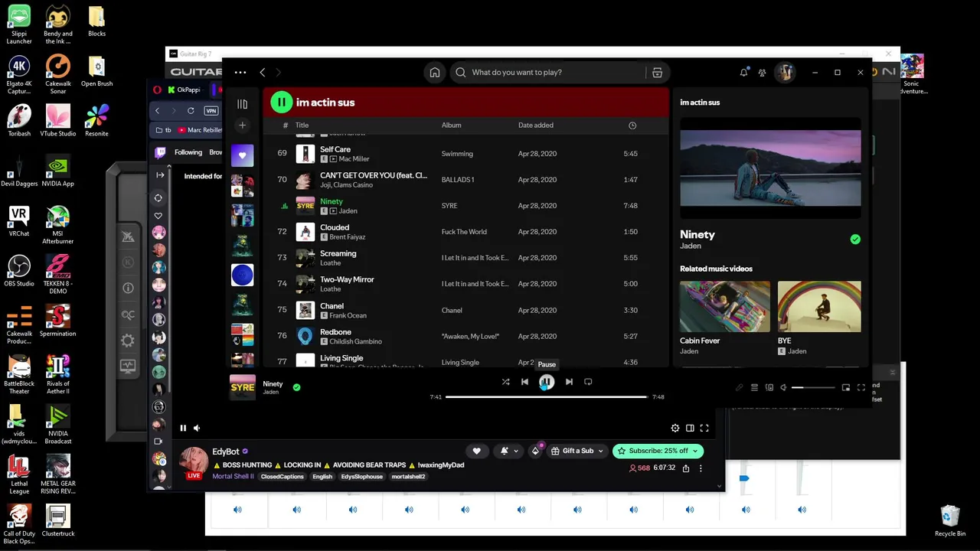This screenshot has width=980, height=551.
Task: Open the Spotify miniplayer
Action: [846, 388]
